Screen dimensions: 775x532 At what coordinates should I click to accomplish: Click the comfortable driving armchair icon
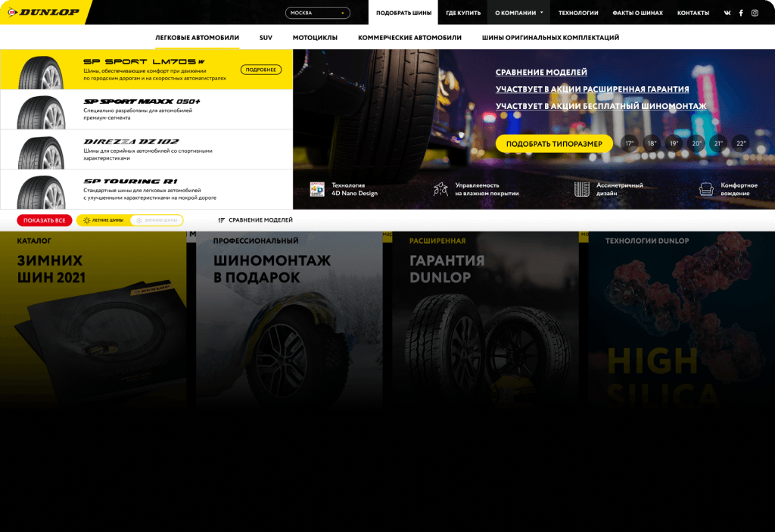pos(706,189)
